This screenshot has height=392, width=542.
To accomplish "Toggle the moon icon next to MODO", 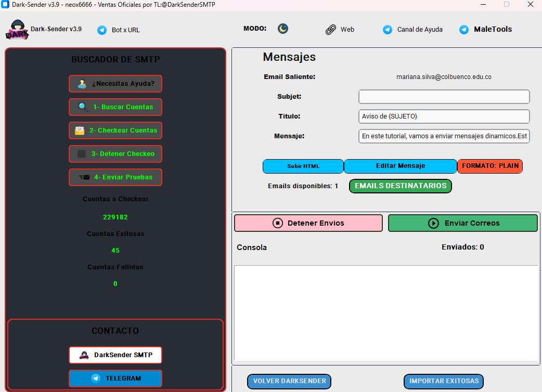I will point(282,29).
